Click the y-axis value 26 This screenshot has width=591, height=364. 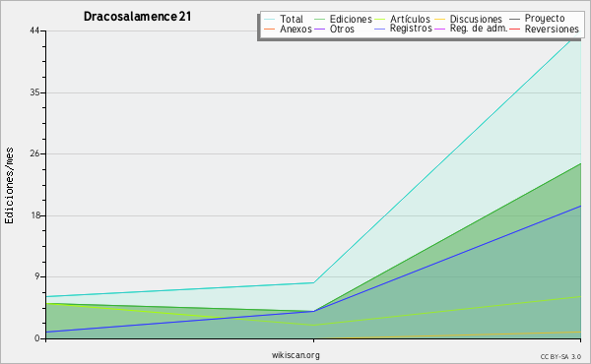click(34, 153)
